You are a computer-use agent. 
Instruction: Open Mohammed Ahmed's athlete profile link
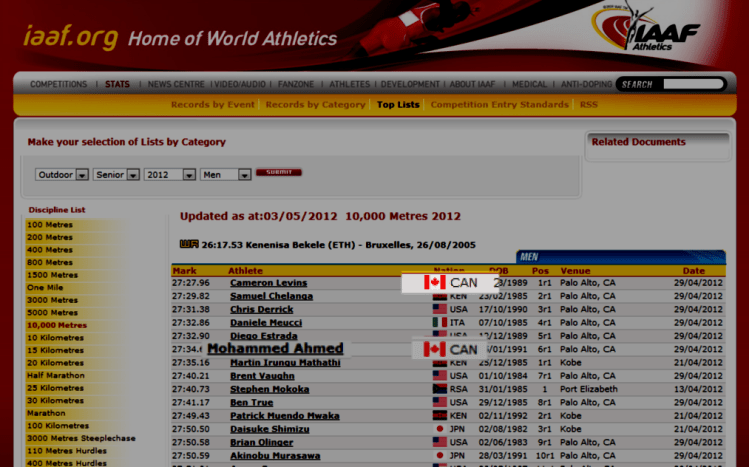[275, 349]
